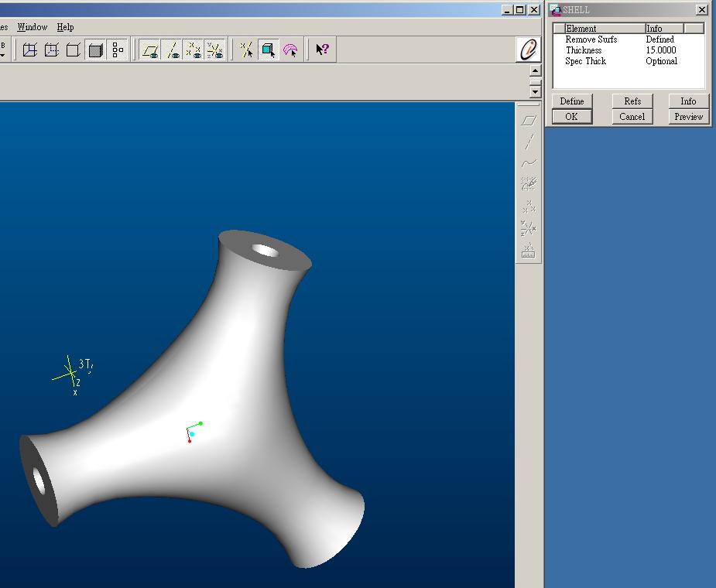Switch to wireframe display mode
Screen dimensions: 716x588
point(30,50)
